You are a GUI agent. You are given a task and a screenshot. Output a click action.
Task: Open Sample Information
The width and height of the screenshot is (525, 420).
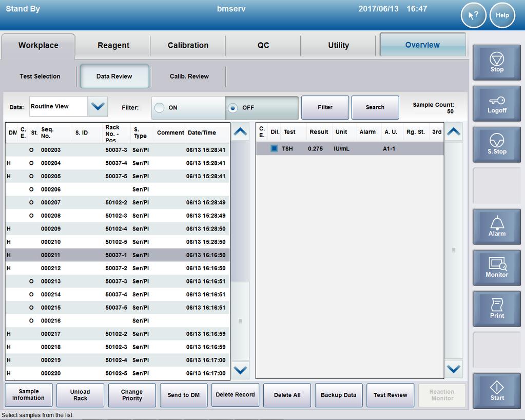click(x=28, y=395)
